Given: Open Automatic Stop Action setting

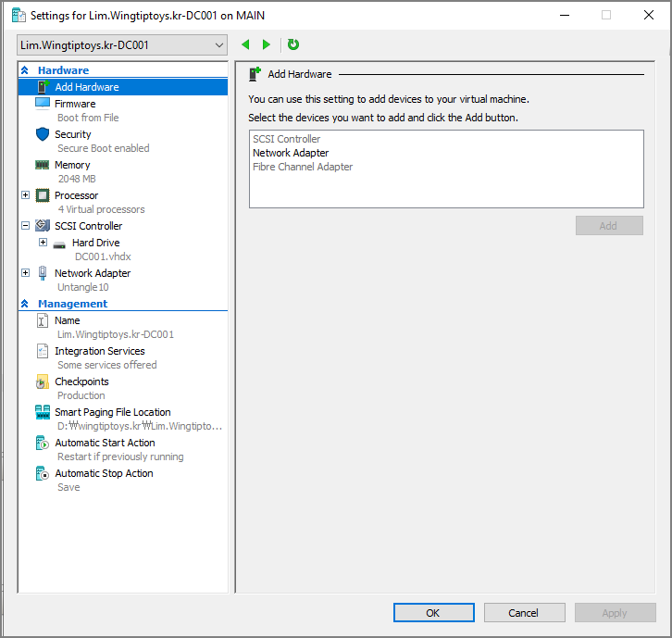Looking at the screenshot, I should coord(105,473).
